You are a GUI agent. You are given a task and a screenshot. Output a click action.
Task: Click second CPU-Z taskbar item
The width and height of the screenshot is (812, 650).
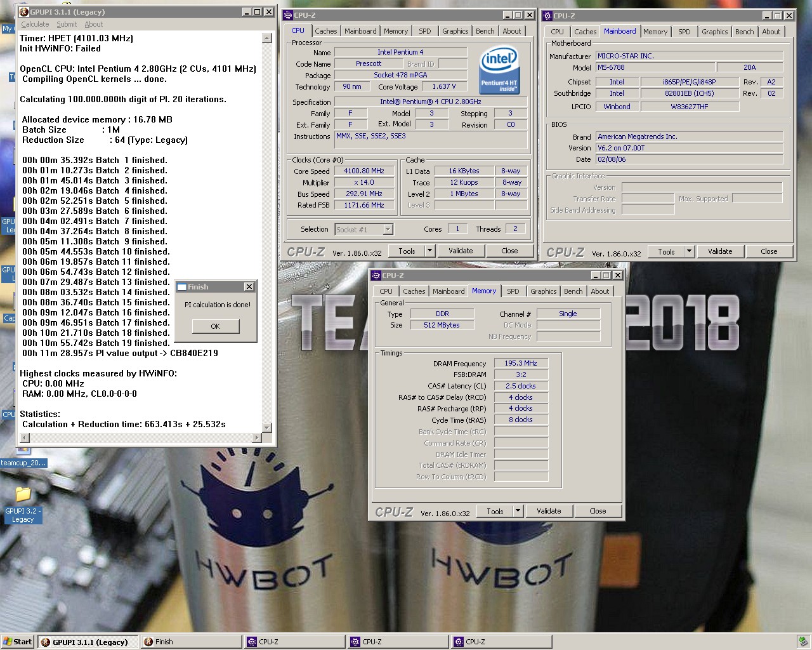pyautogui.click(x=398, y=642)
